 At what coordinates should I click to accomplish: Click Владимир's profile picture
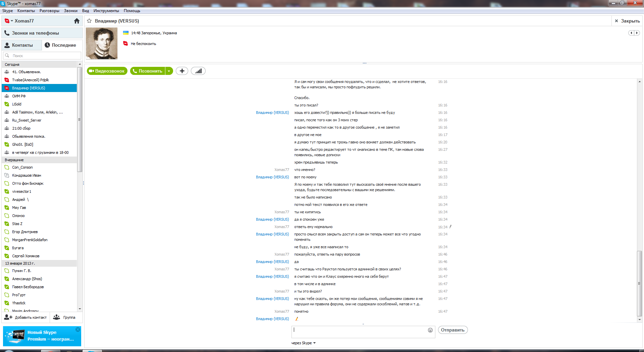102,43
